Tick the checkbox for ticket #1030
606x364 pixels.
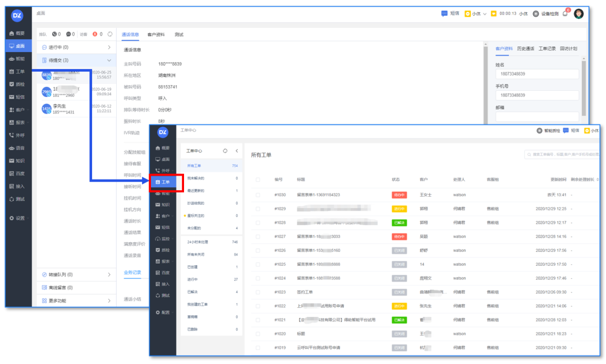258,195
